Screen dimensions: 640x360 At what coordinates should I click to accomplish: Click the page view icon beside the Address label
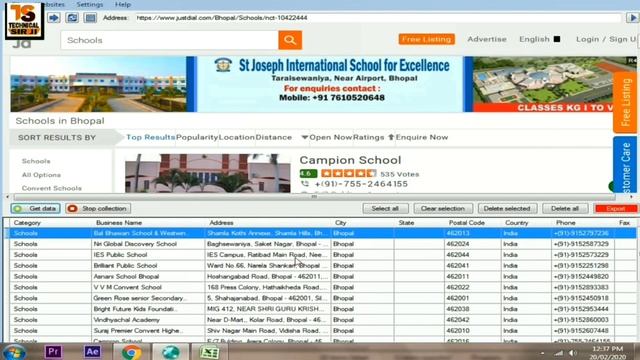tap(91, 18)
